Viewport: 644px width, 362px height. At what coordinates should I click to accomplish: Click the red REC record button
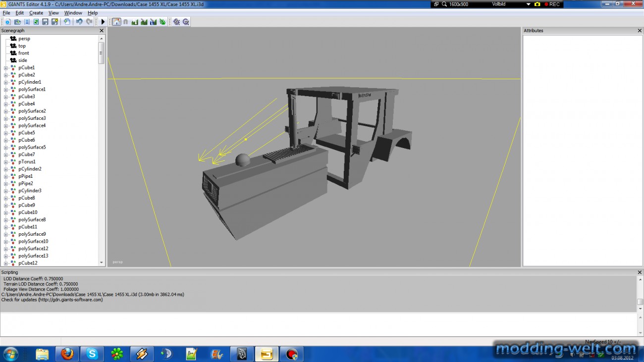552,4
